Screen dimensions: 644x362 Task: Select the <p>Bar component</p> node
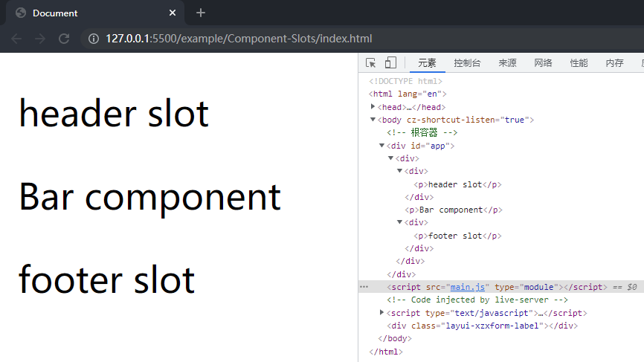454,210
